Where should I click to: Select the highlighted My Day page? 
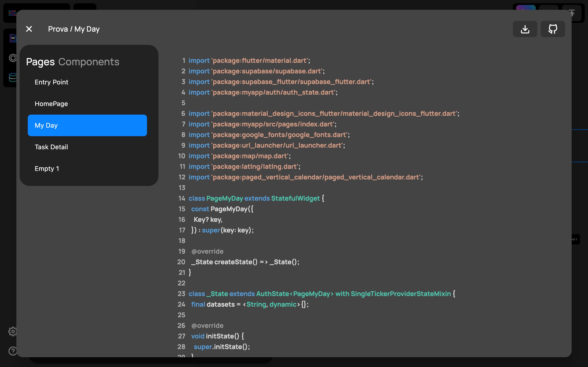click(87, 125)
